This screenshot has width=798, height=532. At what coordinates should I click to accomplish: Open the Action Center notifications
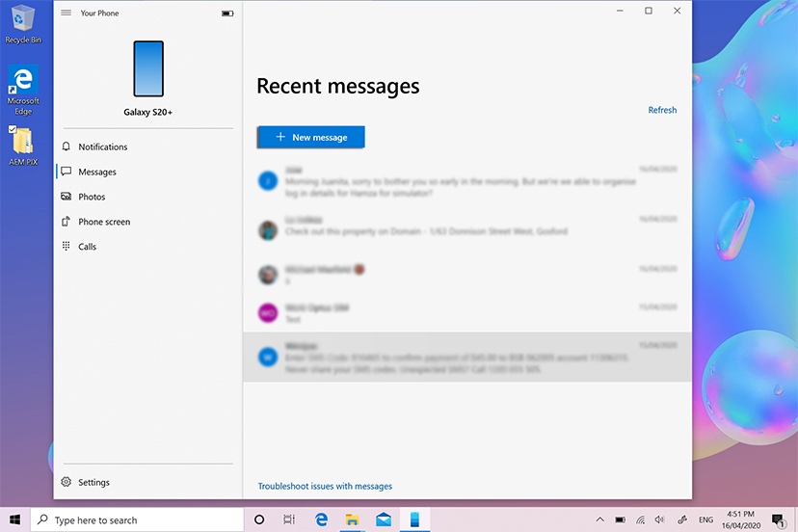tap(778, 519)
